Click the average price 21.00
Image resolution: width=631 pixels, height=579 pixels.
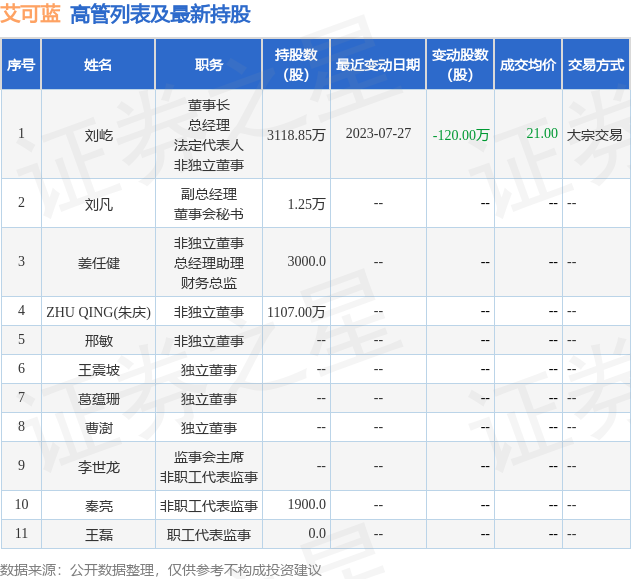542,133
